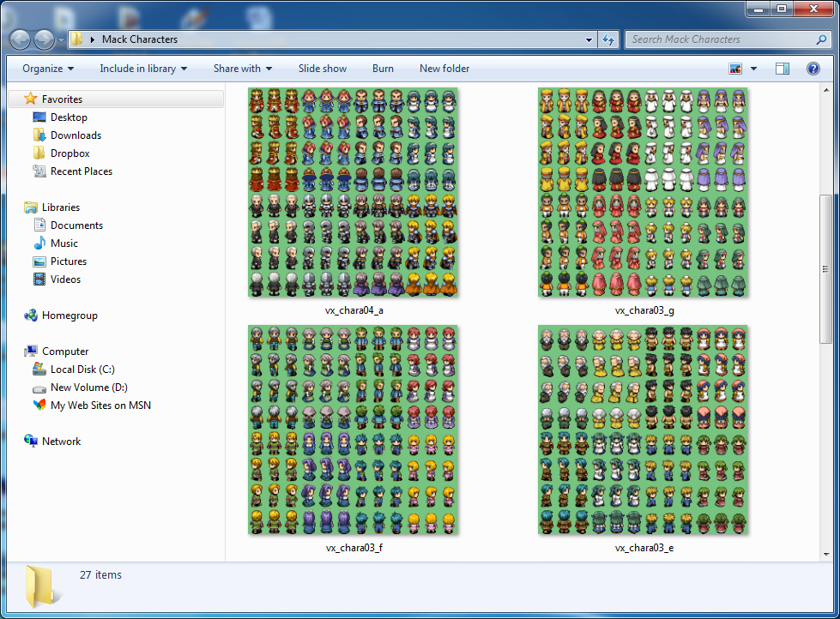
Task: Open Recent Places
Action: (82, 171)
